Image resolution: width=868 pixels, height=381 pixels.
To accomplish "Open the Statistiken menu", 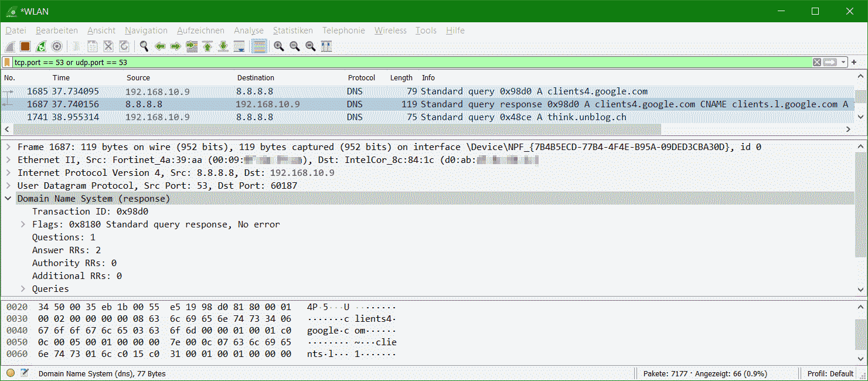I will coord(292,30).
